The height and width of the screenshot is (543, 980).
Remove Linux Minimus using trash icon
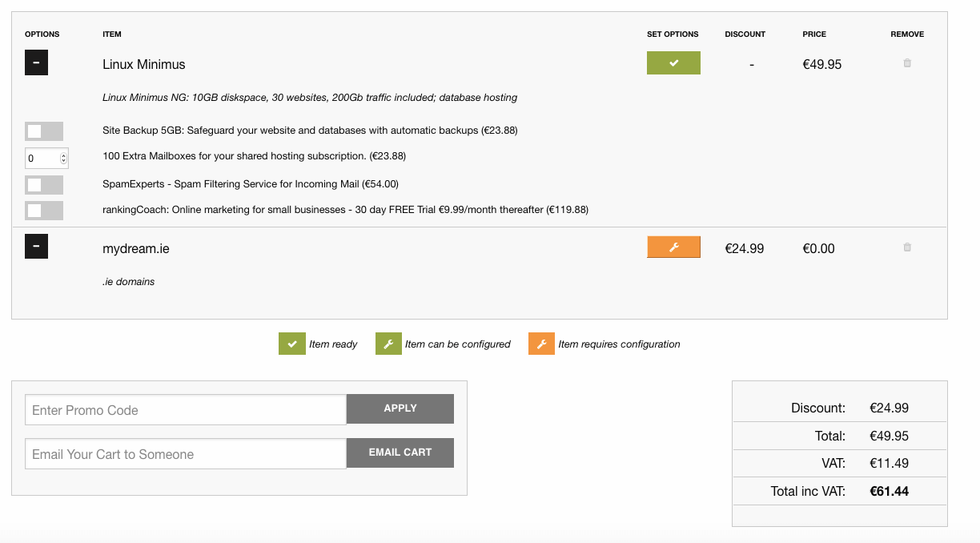pyautogui.click(x=907, y=63)
